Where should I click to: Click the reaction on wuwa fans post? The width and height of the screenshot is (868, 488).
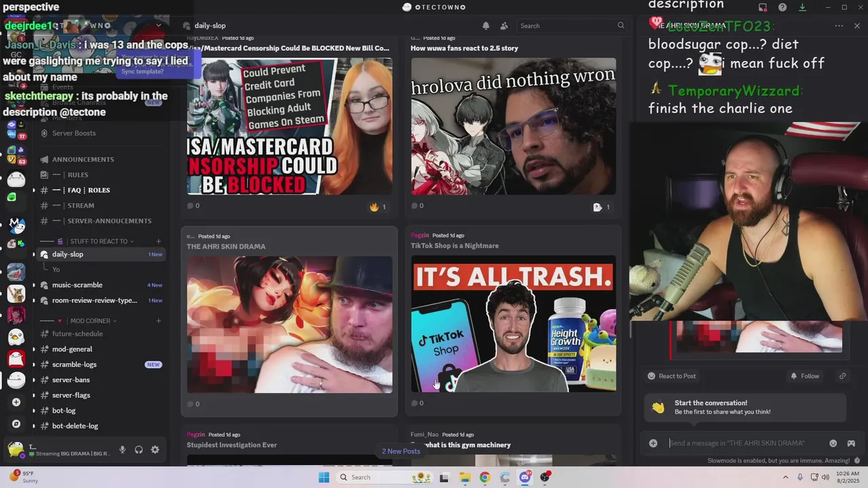601,207
